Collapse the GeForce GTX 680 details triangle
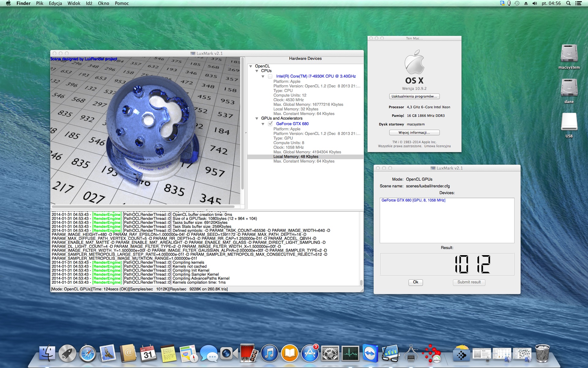This screenshot has width=588, height=368. click(x=263, y=124)
